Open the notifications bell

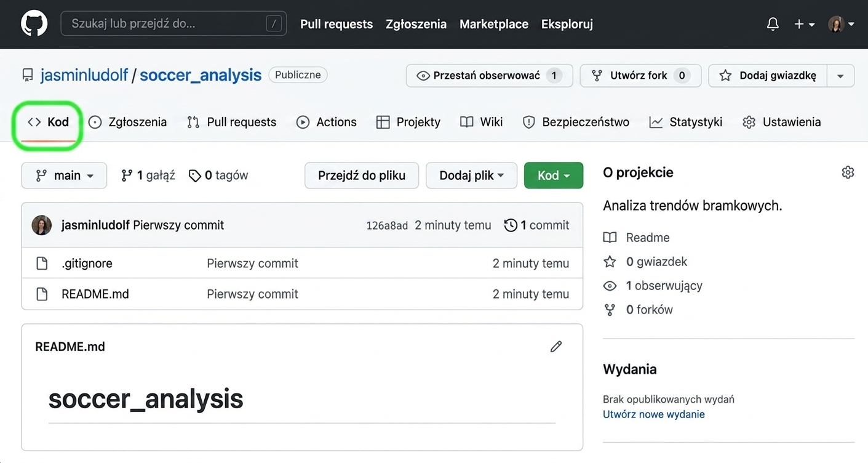(773, 24)
